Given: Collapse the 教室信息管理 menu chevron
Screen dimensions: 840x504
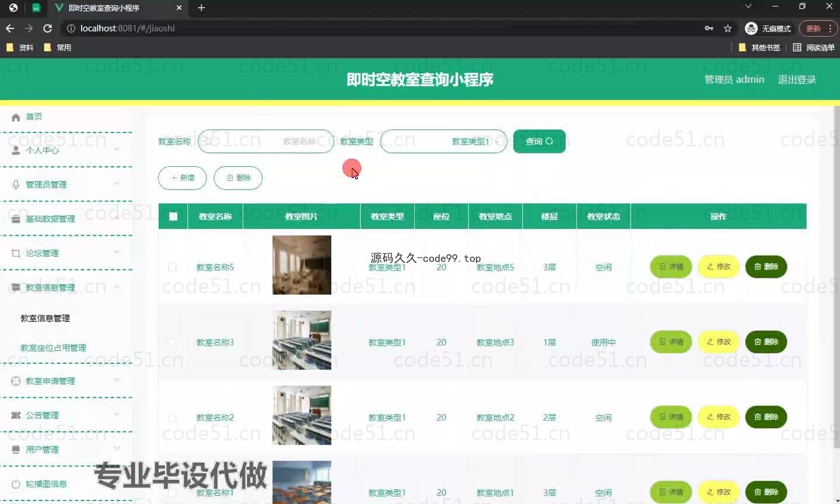Looking at the screenshot, I should click(x=117, y=286).
